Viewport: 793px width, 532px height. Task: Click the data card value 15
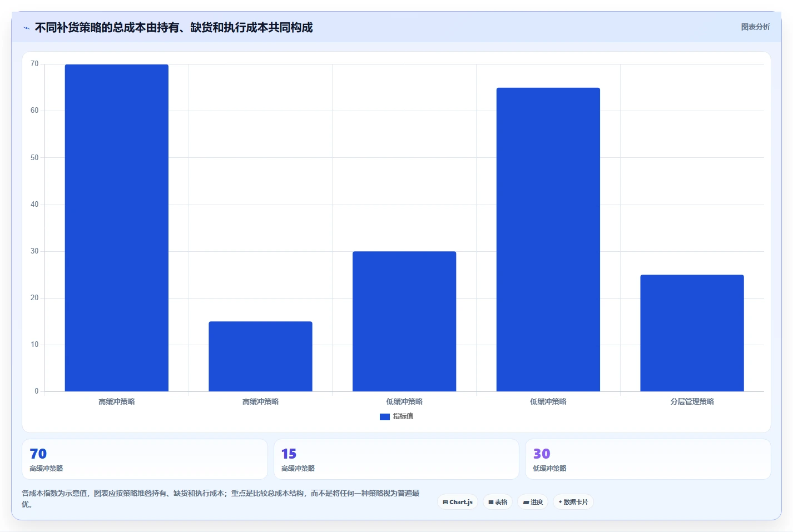tap(289, 454)
